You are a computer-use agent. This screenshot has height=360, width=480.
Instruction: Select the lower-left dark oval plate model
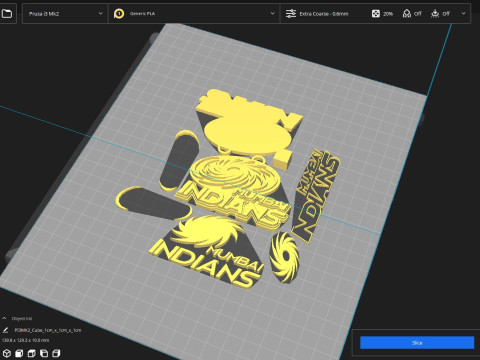(153, 203)
